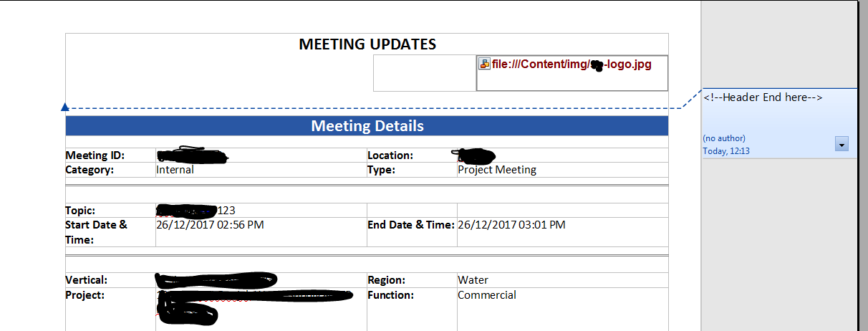Click the start date 02:56 PM value

pos(210,225)
